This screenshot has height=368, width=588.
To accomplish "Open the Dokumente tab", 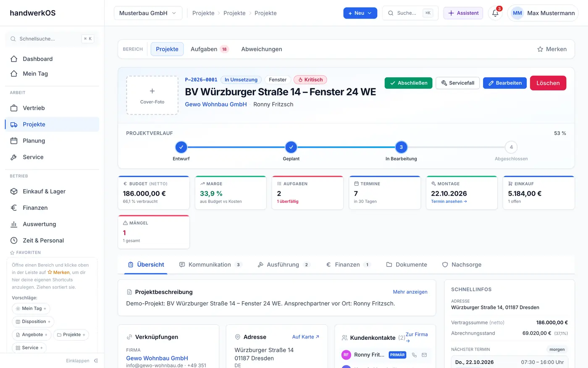I will click(x=407, y=265).
